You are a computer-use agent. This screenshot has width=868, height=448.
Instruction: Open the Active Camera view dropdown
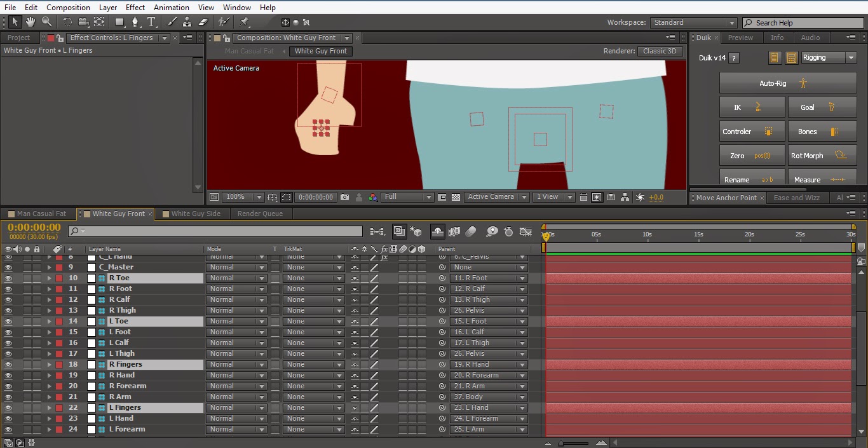[496, 197]
